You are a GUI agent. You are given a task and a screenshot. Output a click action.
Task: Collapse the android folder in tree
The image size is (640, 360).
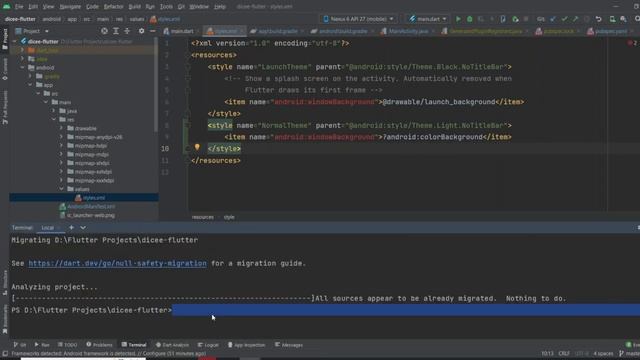point(22,68)
